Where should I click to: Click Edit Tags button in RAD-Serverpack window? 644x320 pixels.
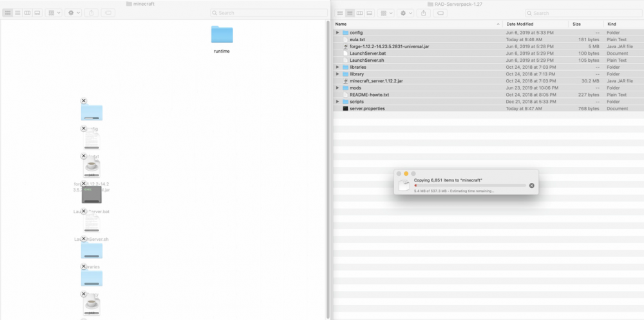(x=440, y=13)
